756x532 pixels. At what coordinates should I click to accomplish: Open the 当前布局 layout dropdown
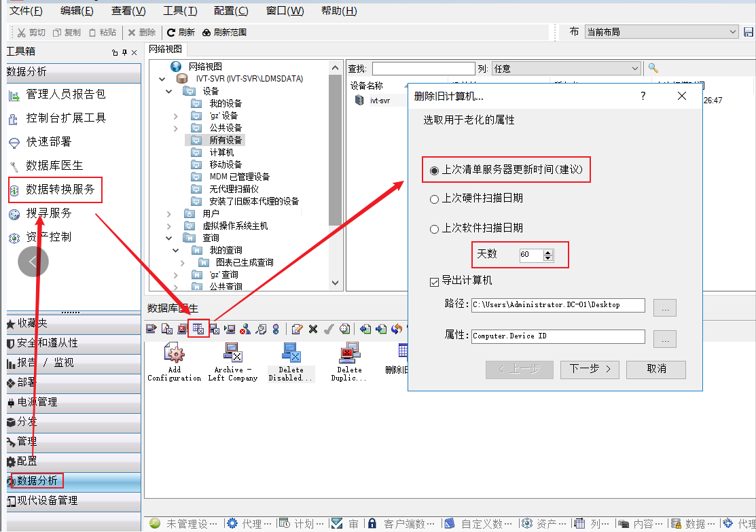[x=661, y=32]
